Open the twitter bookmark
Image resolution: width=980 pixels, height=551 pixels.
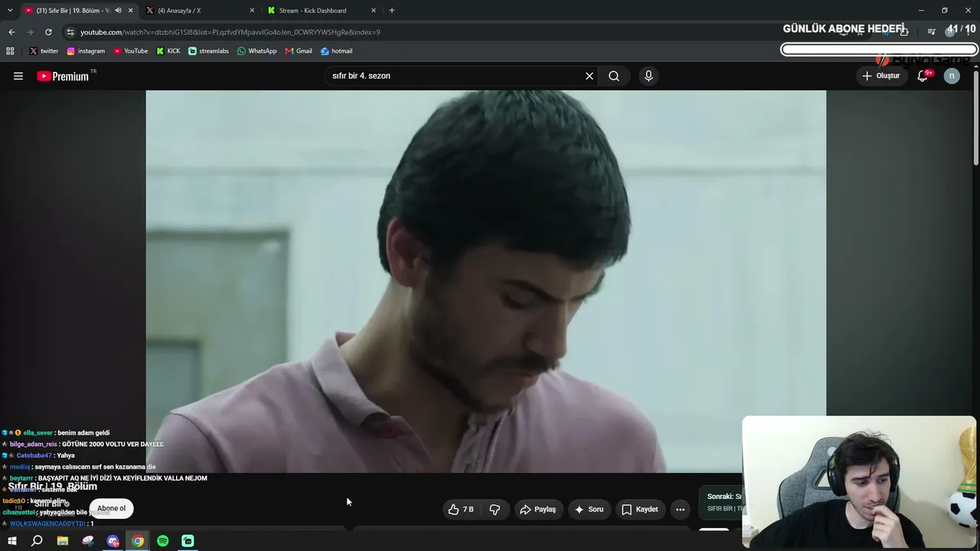[x=44, y=51]
